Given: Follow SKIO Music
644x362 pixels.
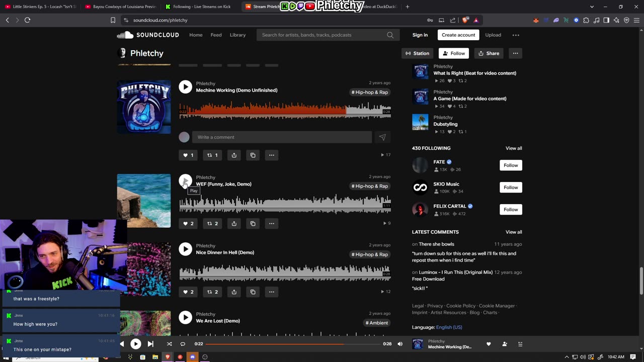Looking at the screenshot, I should (511, 188).
